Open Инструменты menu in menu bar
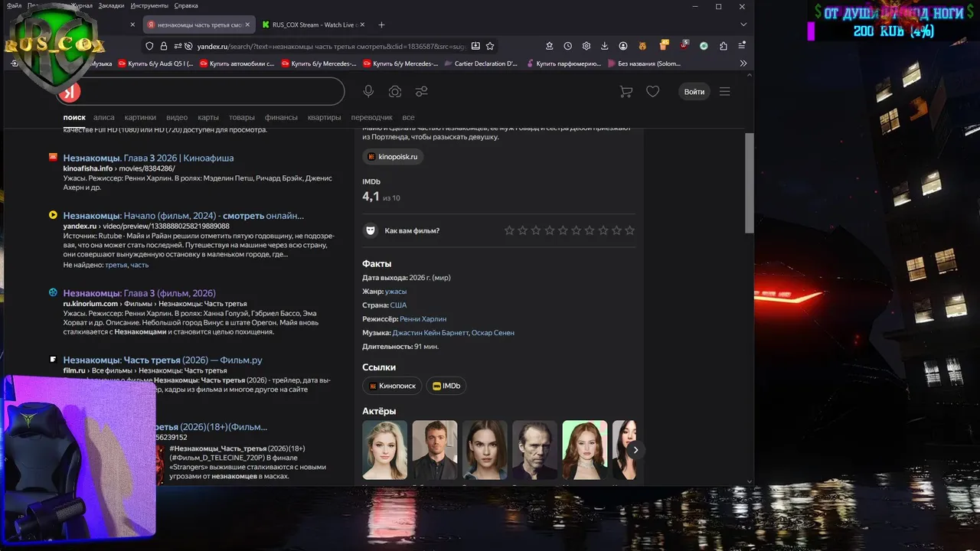The width and height of the screenshot is (980, 551). click(x=149, y=5)
